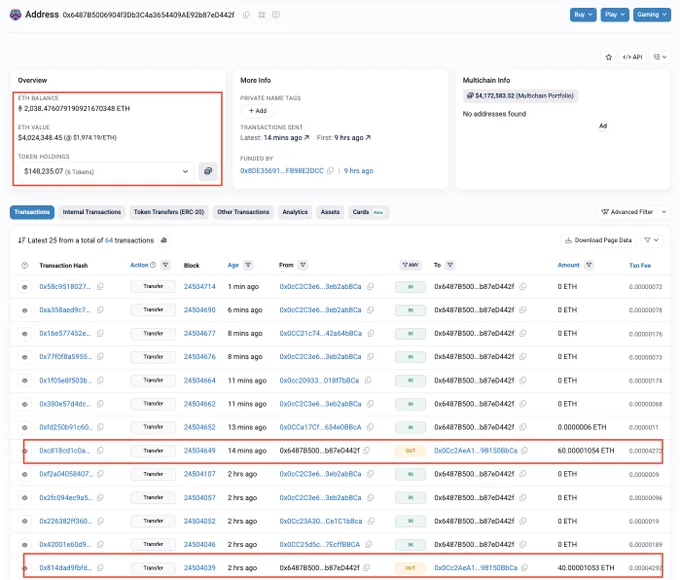Toggle Txn Fee column display
680x580 pixels.
click(x=640, y=265)
